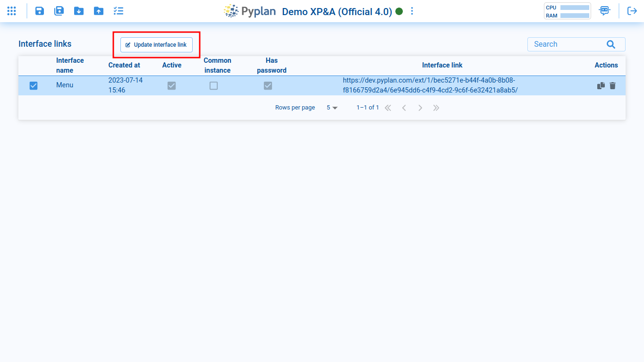Click the download folder icon
The height and width of the screenshot is (362, 644).
(79, 11)
